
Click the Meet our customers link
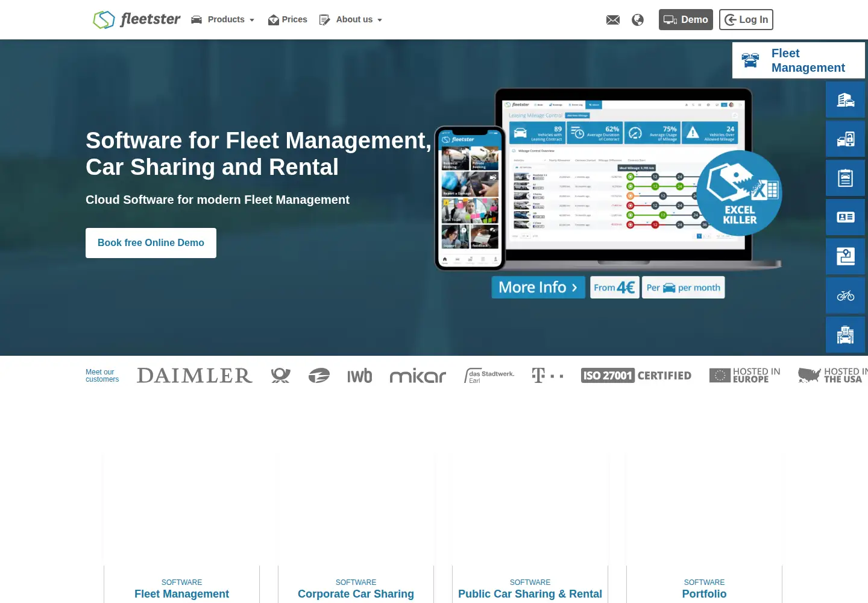click(x=102, y=376)
